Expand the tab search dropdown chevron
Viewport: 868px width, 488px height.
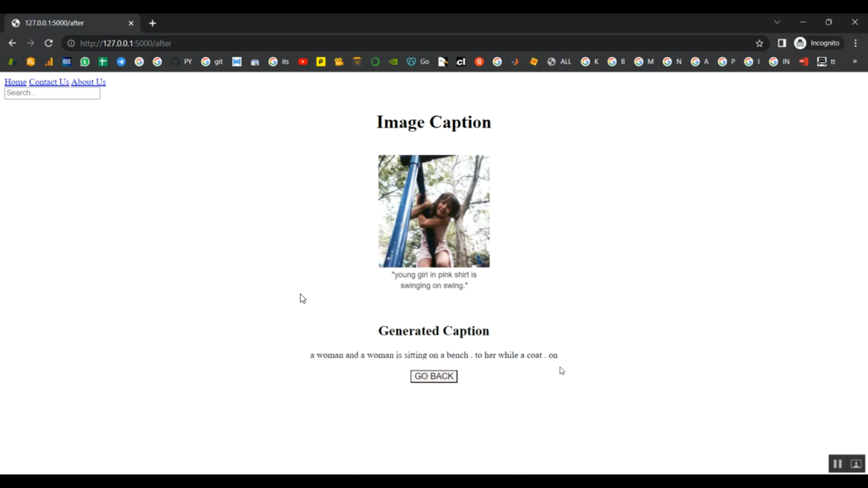point(777,23)
